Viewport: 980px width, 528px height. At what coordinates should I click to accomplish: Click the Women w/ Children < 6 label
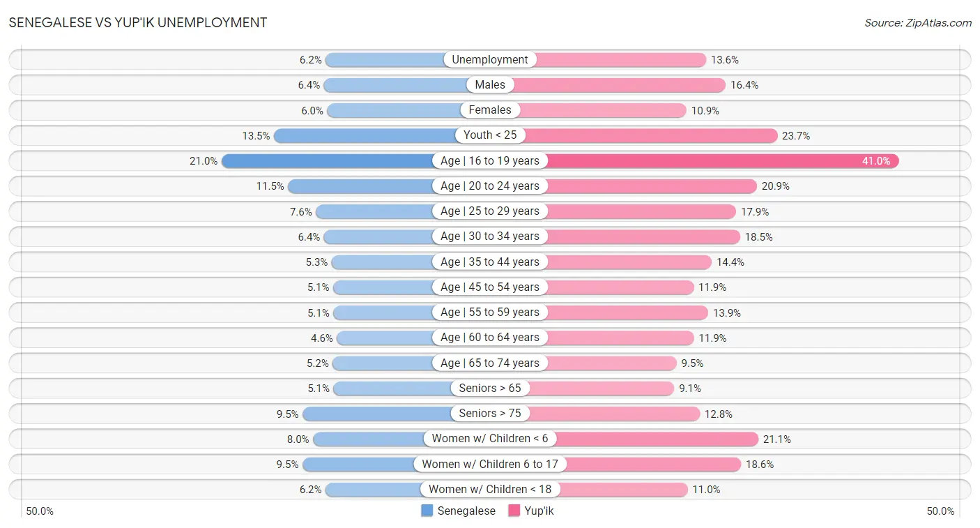490,439
